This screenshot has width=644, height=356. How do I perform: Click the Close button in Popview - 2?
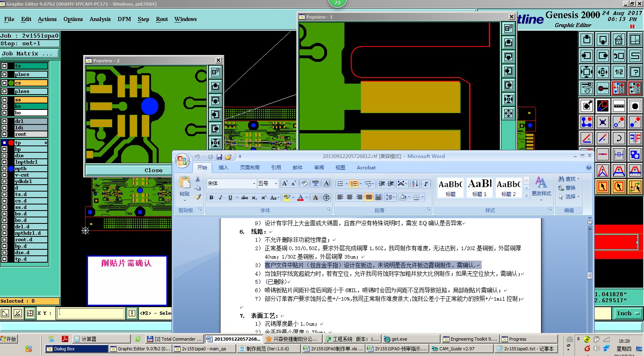153,171
